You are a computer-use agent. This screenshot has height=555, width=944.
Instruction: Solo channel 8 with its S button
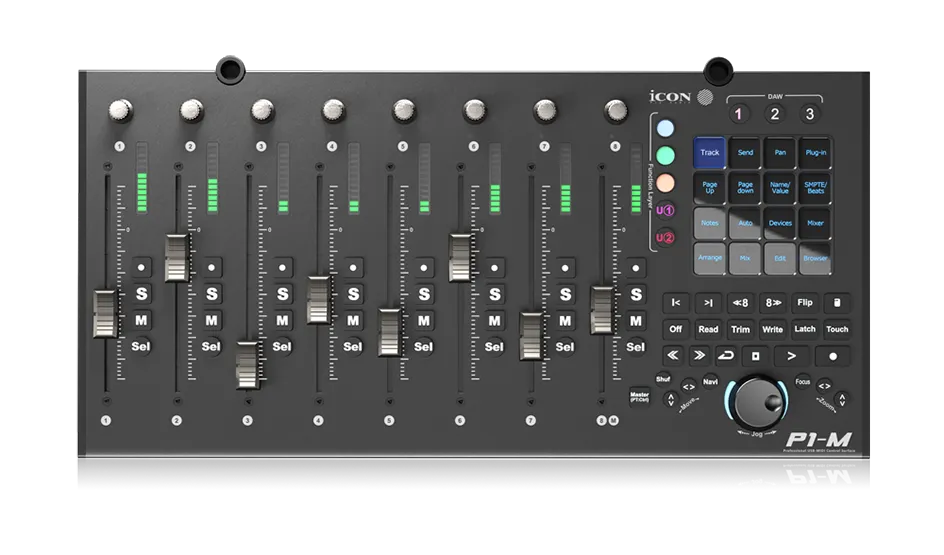click(x=636, y=294)
